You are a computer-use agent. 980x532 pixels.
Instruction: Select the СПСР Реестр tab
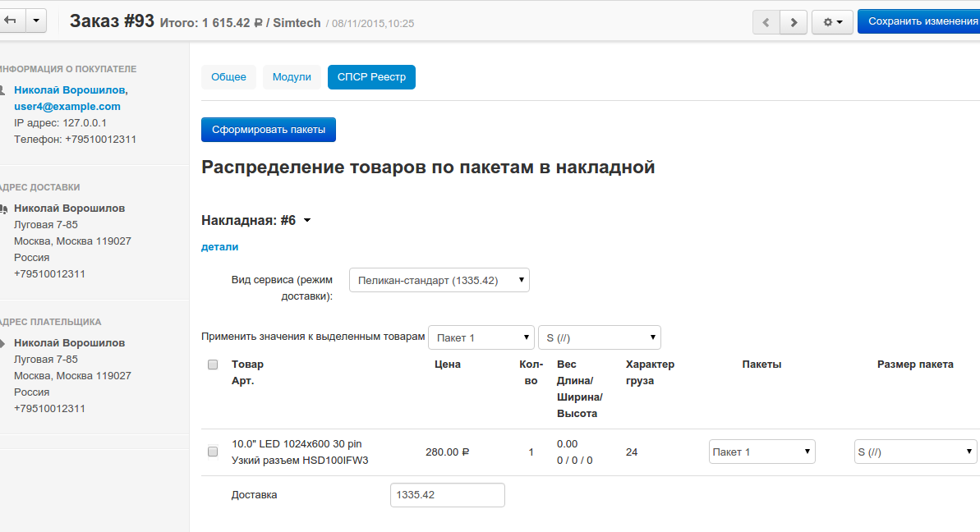click(x=371, y=77)
